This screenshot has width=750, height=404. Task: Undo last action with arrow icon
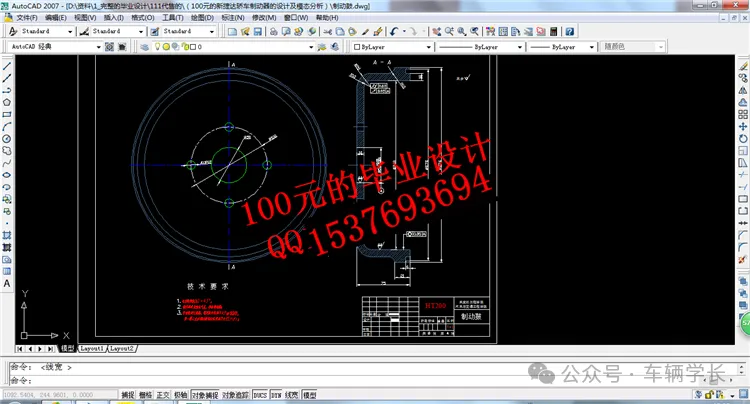point(394,32)
